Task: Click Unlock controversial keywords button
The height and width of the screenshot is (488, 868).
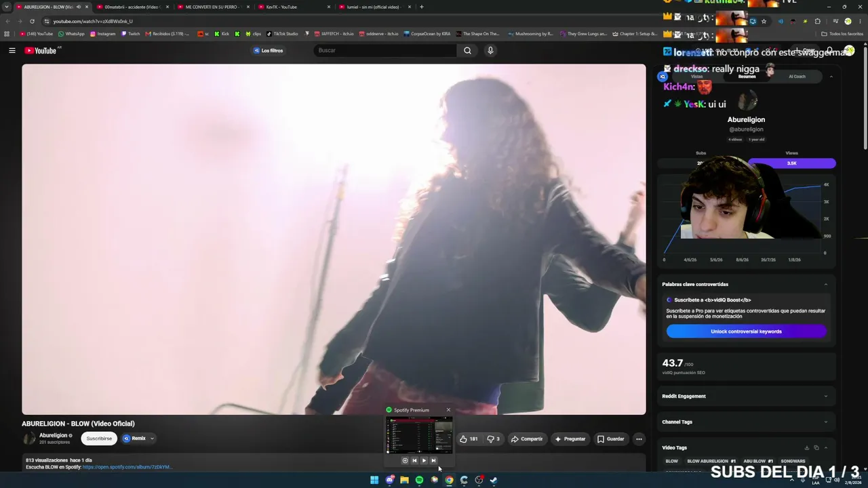Action: pyautogui.click(x=746, y=331)
